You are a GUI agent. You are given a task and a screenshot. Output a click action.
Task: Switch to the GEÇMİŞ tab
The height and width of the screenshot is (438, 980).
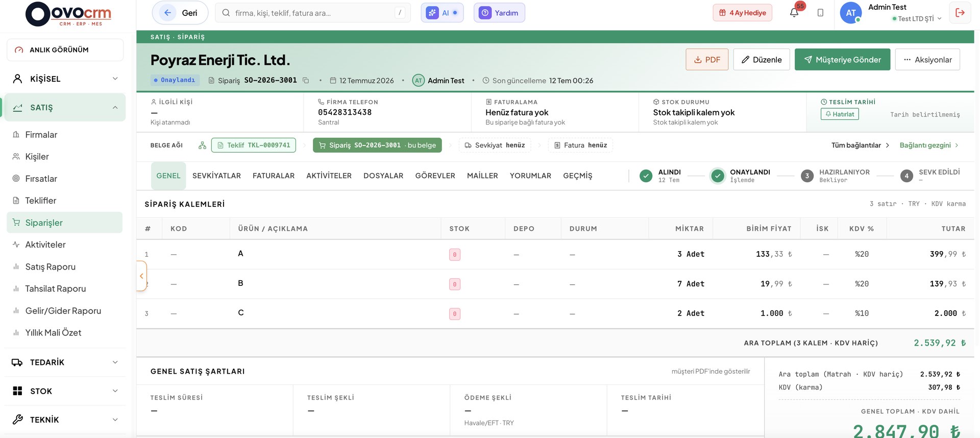point(577,176)
